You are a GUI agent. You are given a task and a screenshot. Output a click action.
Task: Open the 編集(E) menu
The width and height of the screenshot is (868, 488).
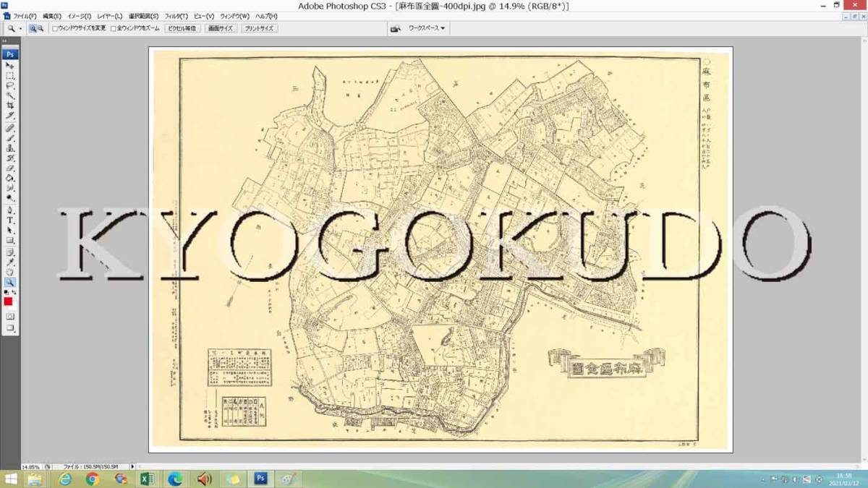coord(52,16)
